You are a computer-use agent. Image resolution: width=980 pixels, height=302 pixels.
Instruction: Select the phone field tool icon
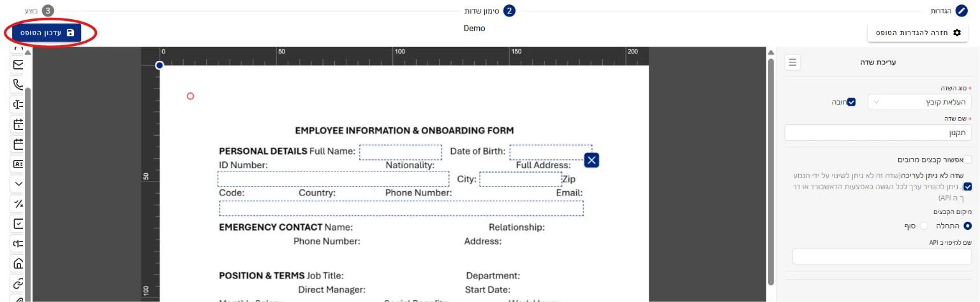(x=19, y=84)
